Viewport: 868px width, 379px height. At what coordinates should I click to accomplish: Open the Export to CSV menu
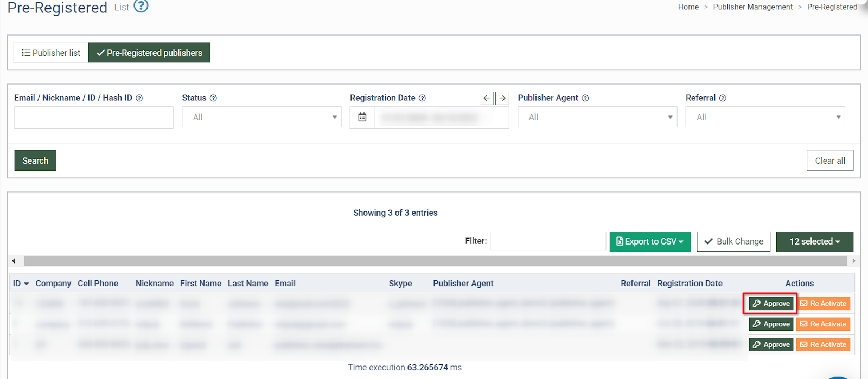(650, 242)
